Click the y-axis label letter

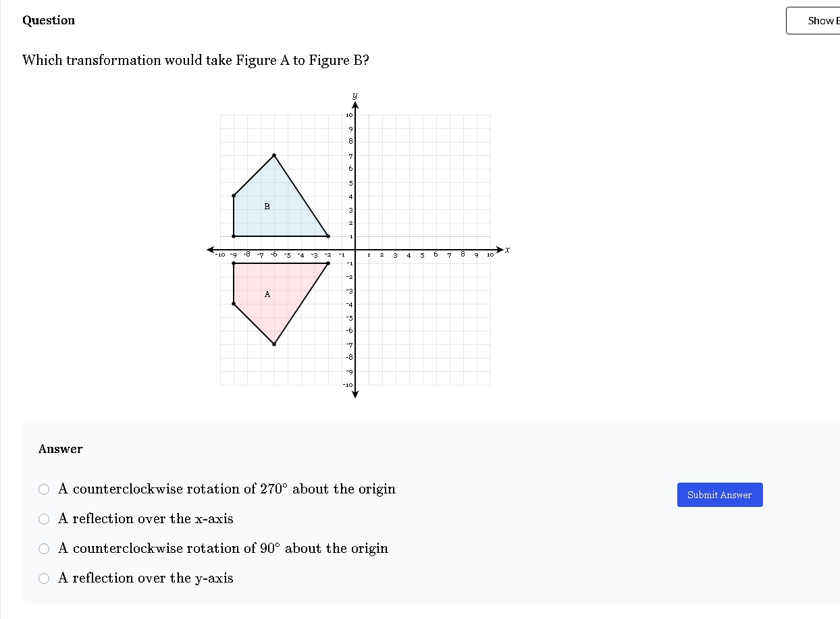point(355,96)
